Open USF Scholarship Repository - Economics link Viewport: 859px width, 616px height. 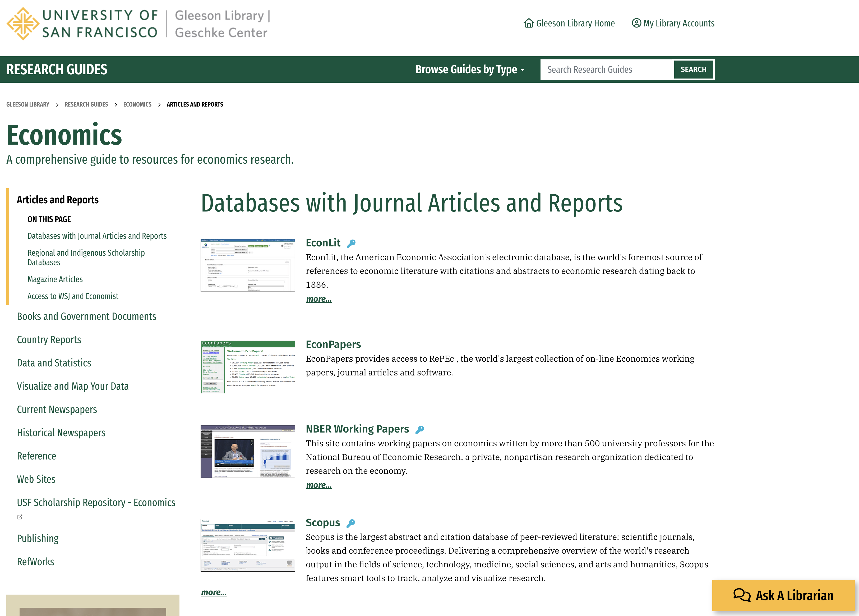click(x=96, y=502)
